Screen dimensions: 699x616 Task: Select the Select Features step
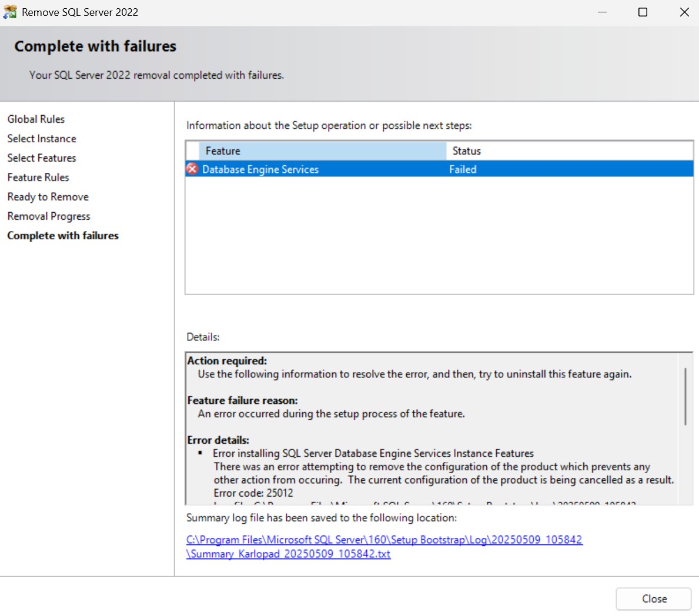click(x=42, y=158)
